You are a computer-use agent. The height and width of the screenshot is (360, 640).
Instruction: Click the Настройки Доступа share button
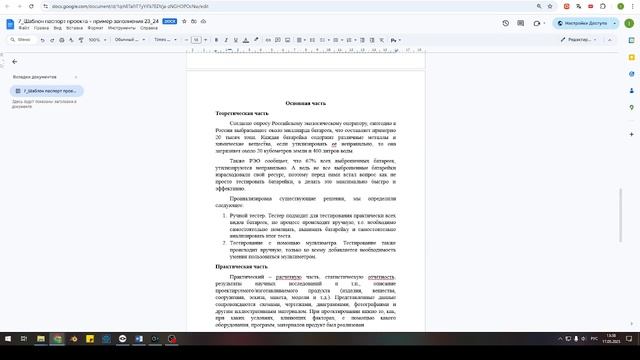pyautogui.click(x=582, y=23)
